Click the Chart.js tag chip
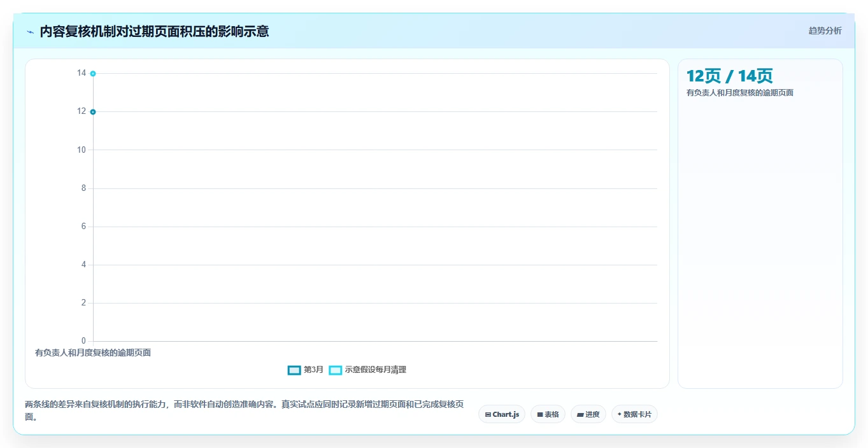This screenshot has height=448, width=868. [502, 414]
